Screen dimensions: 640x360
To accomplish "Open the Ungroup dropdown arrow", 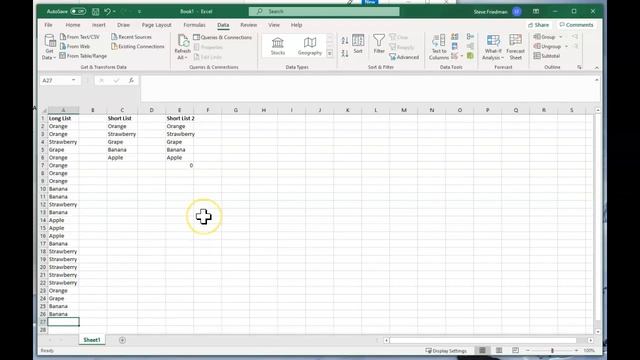I will [x=566, y=47].
